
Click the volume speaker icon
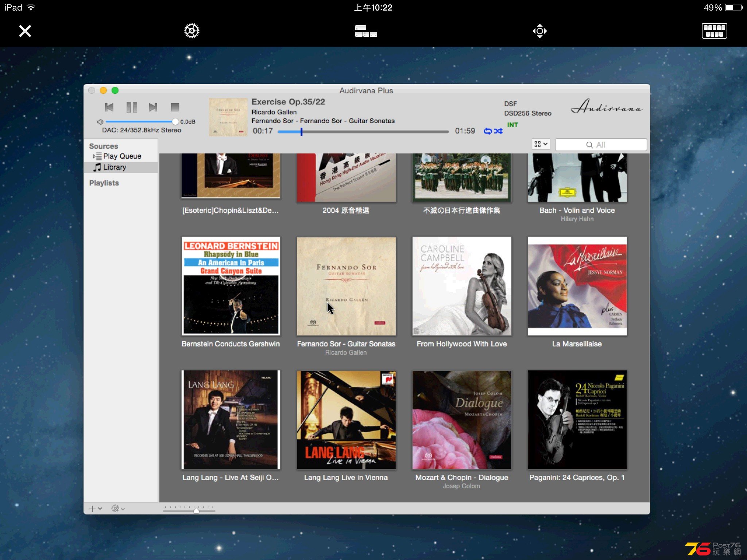pyautogui.click(x=100, y=122)
